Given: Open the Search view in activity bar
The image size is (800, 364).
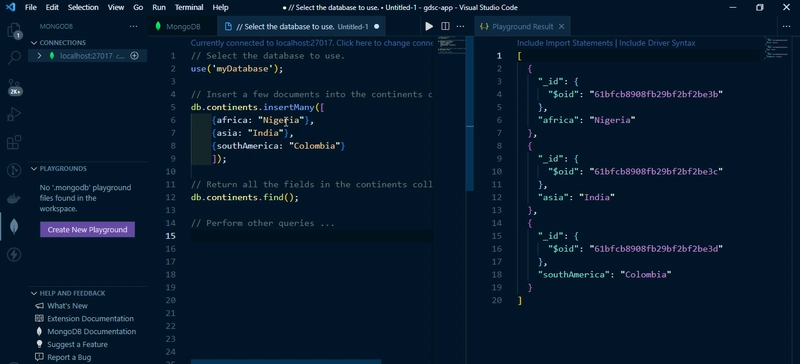Looking at the screenshot, I should point(14,58).
